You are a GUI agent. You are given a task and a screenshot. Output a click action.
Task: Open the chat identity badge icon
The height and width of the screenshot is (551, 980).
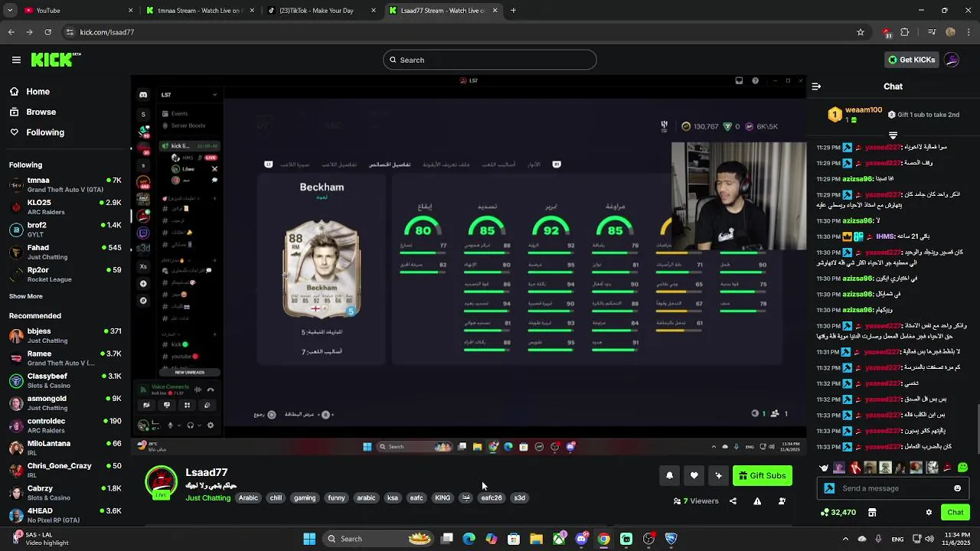click(829, 488)
